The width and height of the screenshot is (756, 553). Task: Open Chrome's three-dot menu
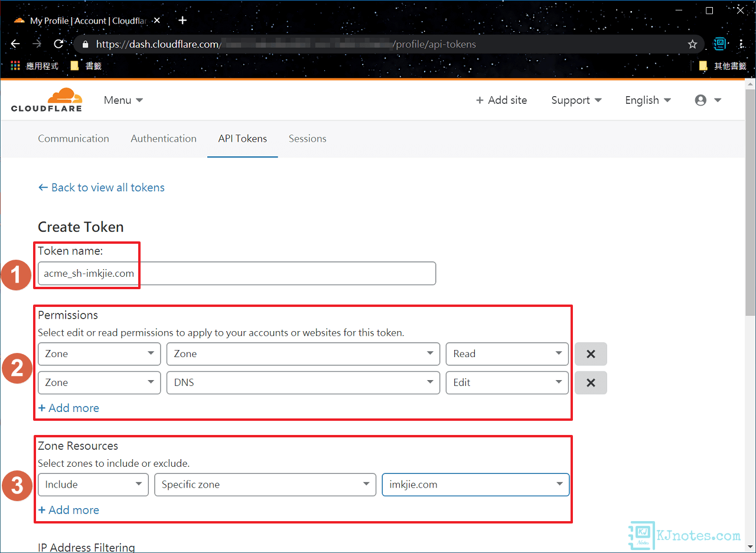[x=742, y=44]
